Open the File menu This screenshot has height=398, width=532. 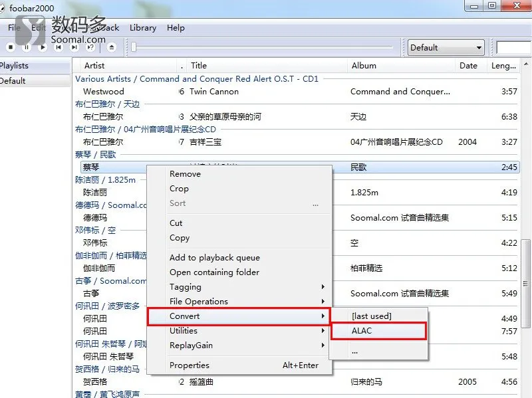14,28
